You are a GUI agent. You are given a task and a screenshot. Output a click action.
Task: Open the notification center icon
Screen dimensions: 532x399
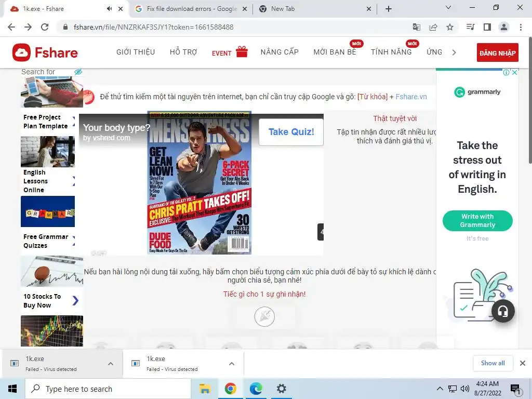tap(515, 389)
